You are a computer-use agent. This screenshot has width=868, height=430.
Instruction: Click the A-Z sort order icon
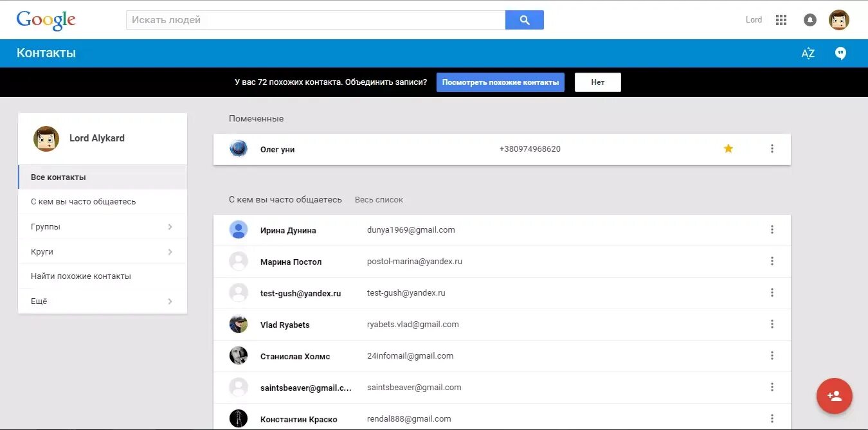[808, 53]
